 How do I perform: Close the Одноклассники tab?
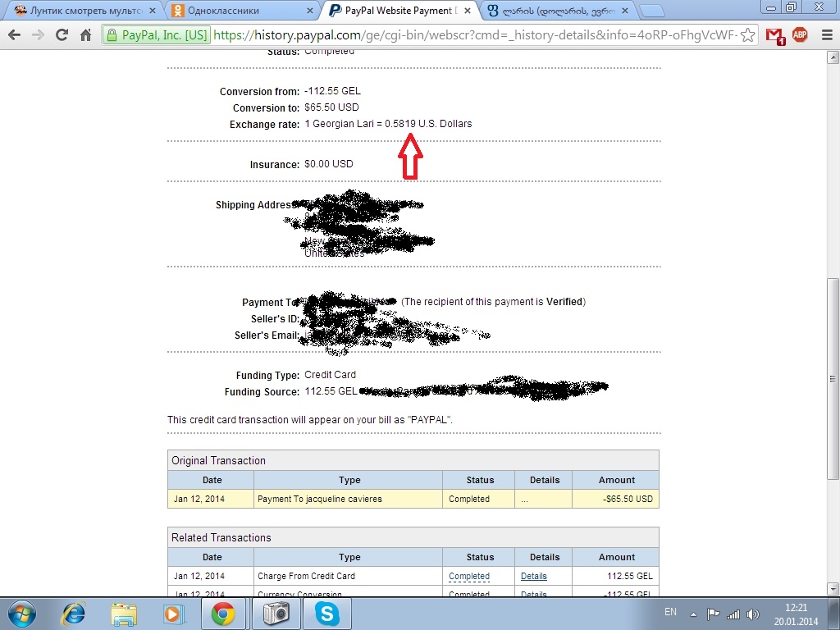point(310,11)
